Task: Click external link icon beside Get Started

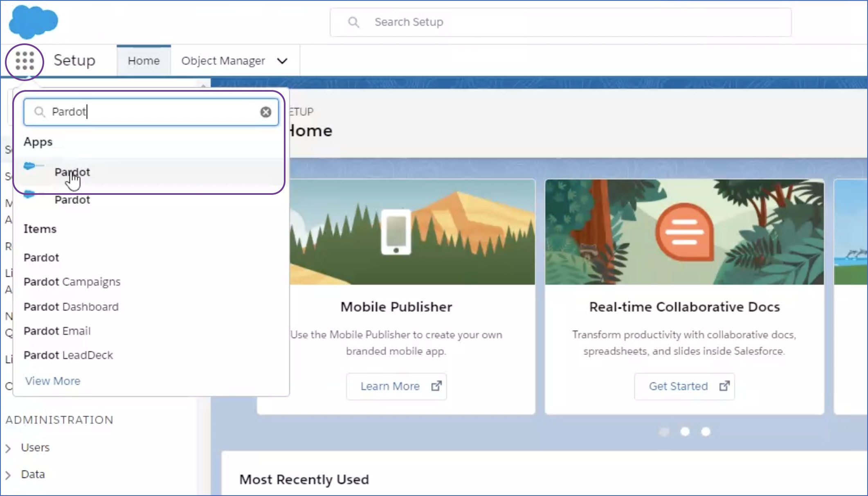Action: [x=724, y=386]
